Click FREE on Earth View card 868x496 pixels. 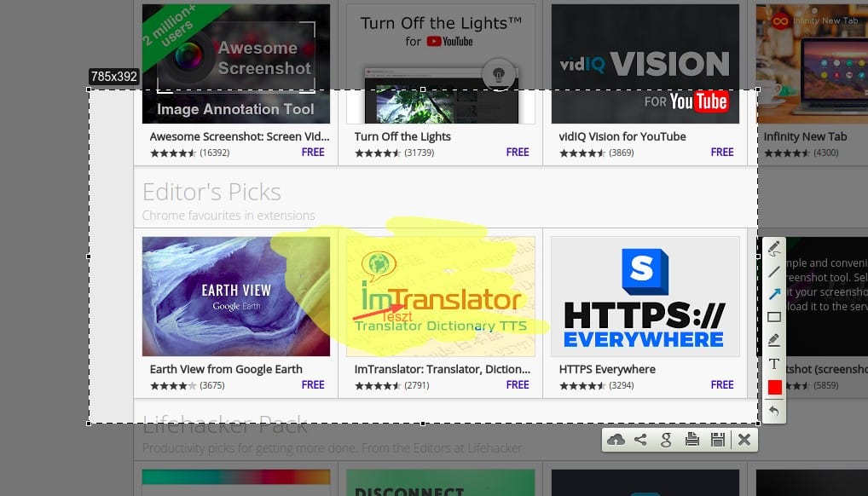(313, 384)
